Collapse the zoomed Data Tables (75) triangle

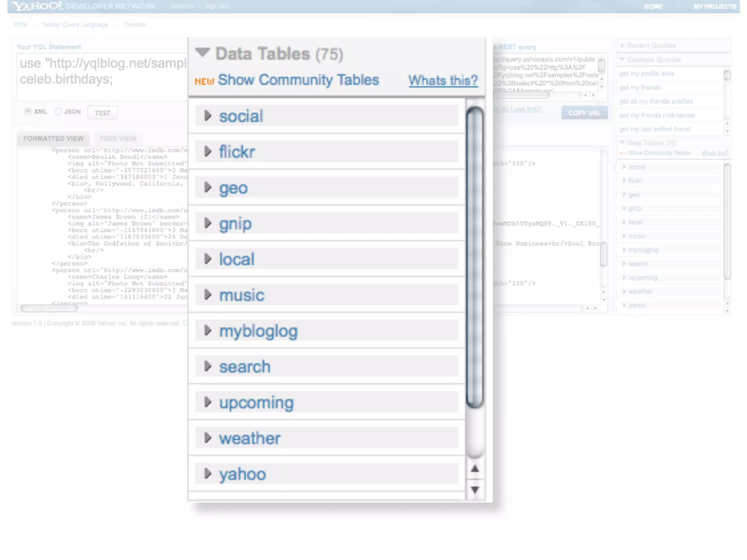point(202,53)
